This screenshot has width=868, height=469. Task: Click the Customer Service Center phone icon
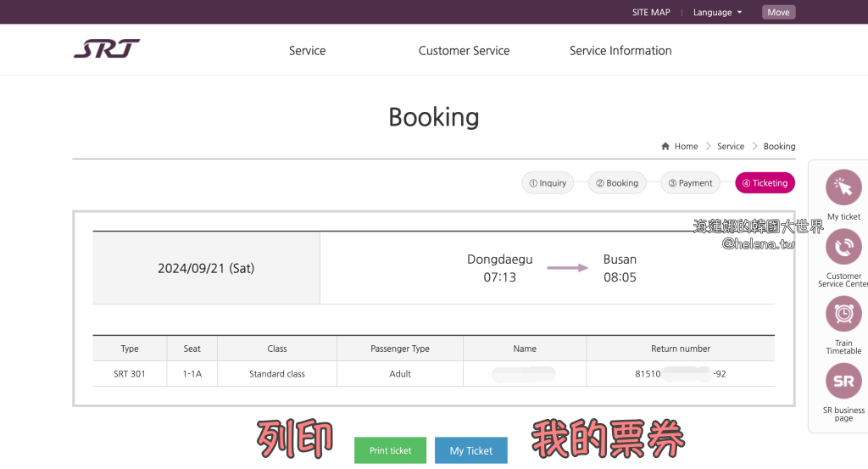pos(843,248)
